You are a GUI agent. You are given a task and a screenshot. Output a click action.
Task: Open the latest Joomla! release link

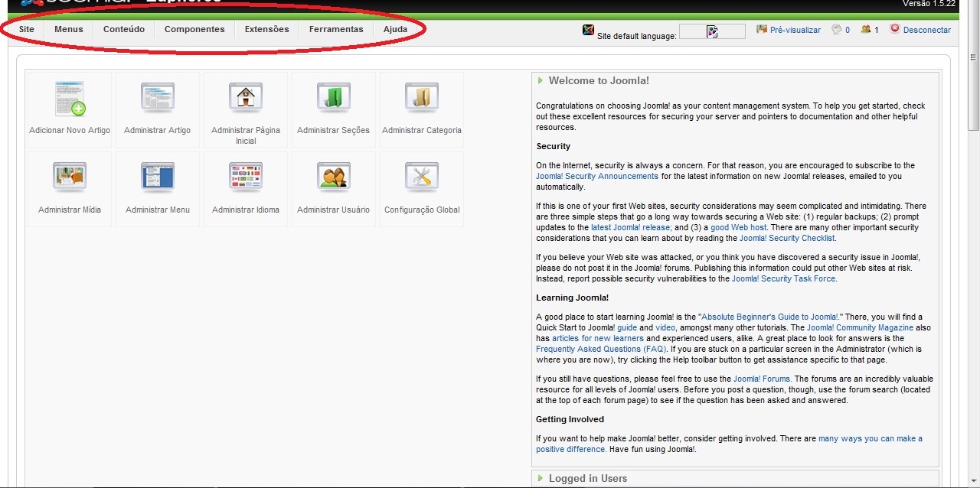[631, 228]
